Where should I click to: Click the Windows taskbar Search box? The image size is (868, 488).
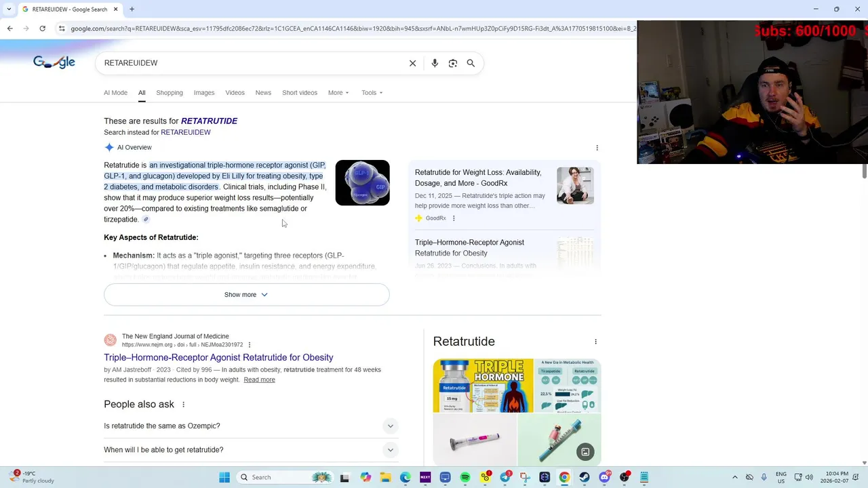pyautogui.click(x=285, y=477)
